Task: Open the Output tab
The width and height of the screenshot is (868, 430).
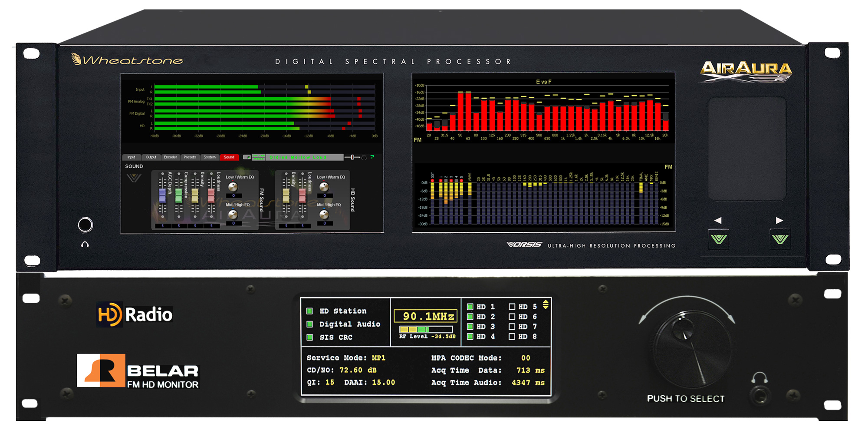Action: click(x=151, y=157)
